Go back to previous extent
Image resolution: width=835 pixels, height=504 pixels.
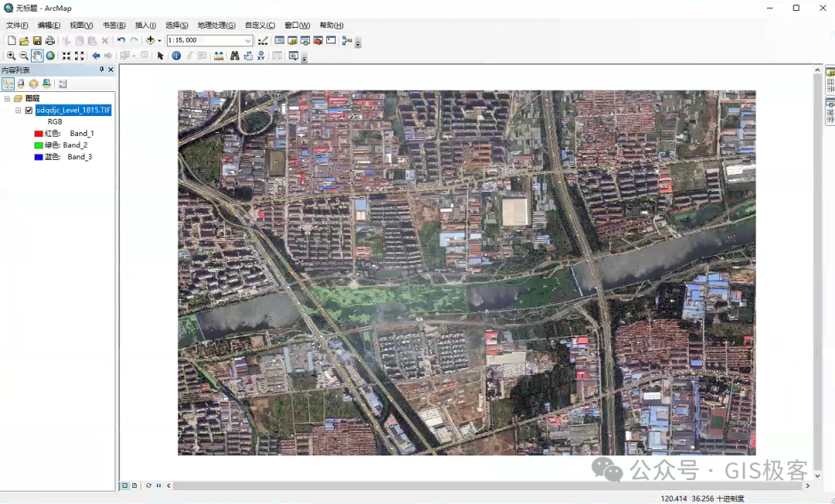(96, 56)
